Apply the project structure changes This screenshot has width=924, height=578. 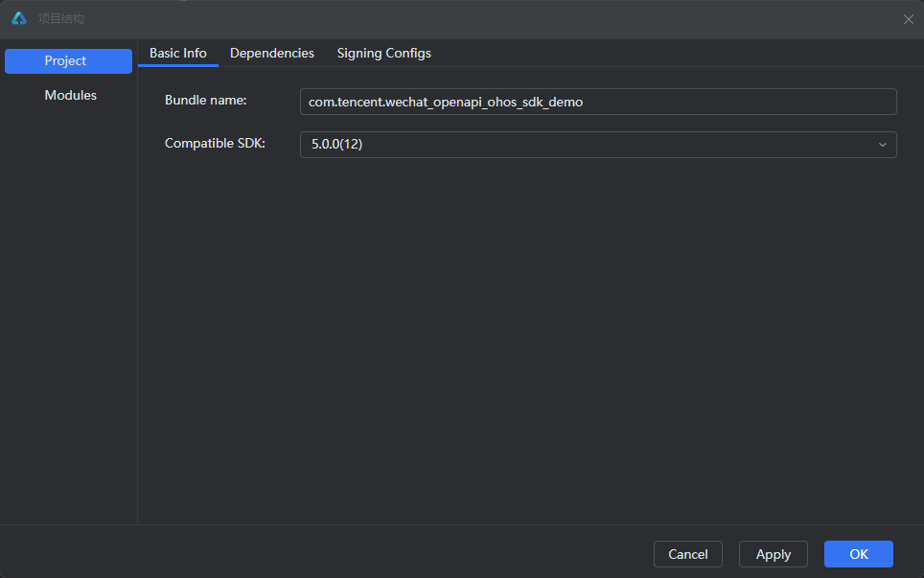pyautogui.click(x=774, y=554)
